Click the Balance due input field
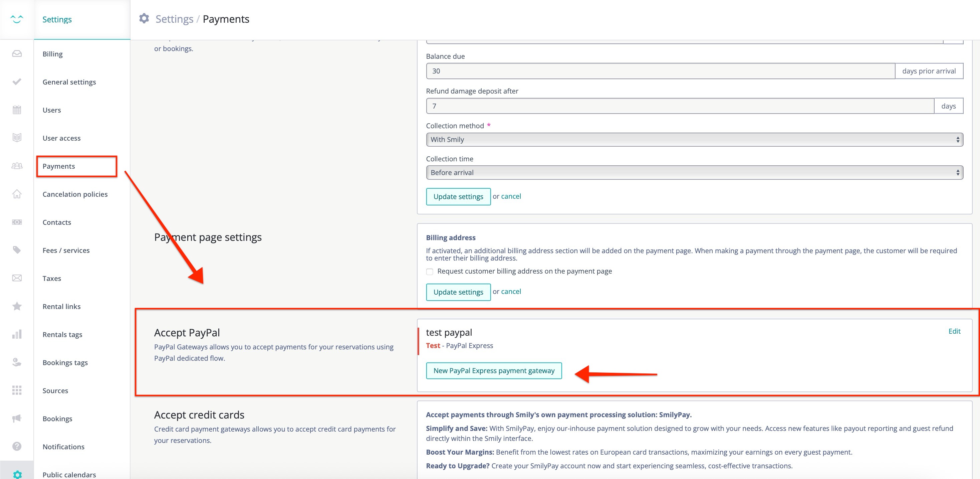Viewport: 980px width, 479px height. pos(660,71)
